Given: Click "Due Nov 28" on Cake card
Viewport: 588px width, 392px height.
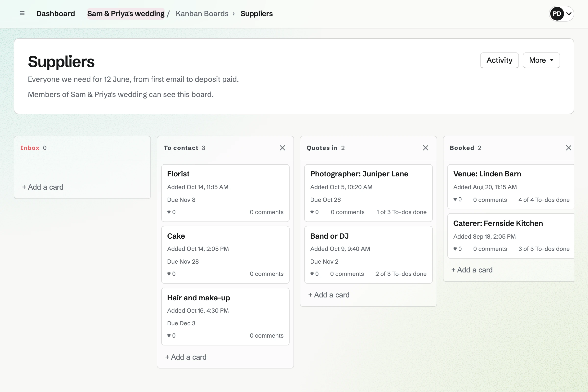Looking at the screenshot, I should 183,261.
